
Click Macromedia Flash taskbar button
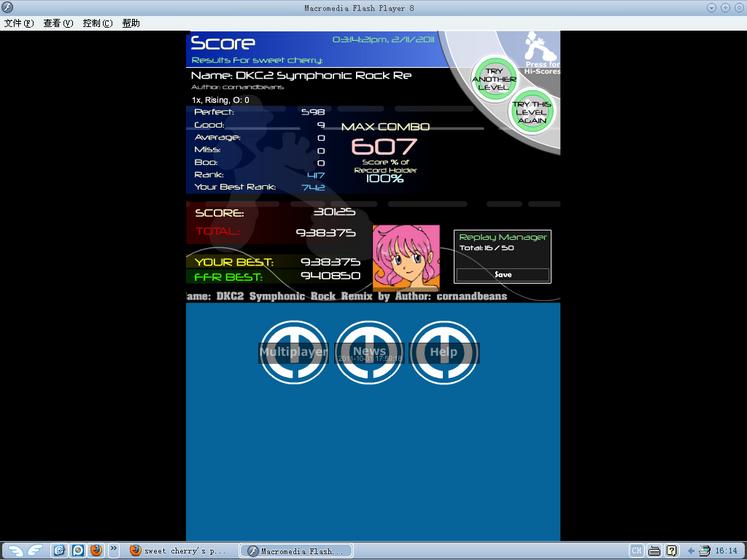[x=297, y=550]
